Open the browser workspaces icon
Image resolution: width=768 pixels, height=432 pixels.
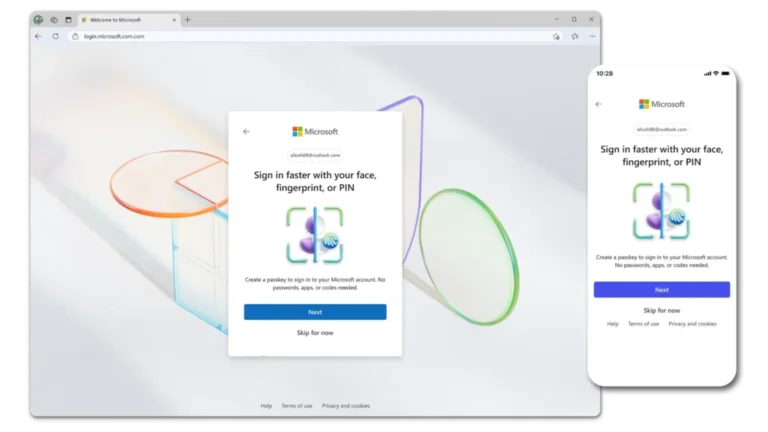(54, 20)
